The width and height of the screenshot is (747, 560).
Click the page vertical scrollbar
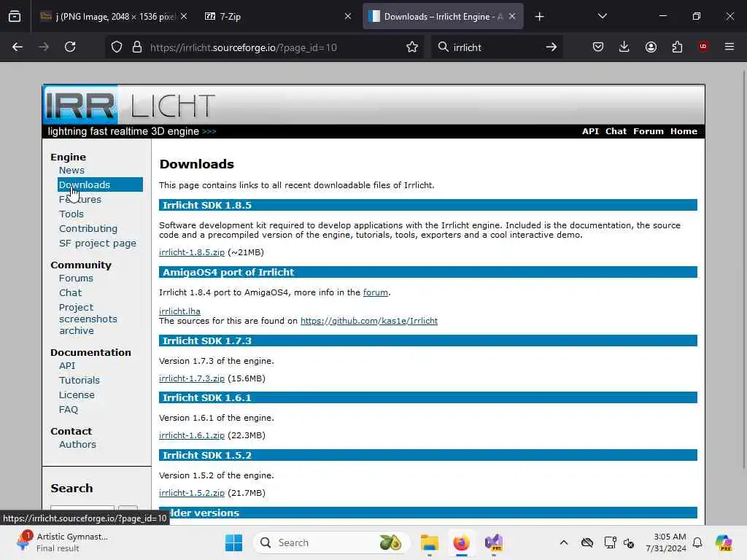[x=743, y=269]
